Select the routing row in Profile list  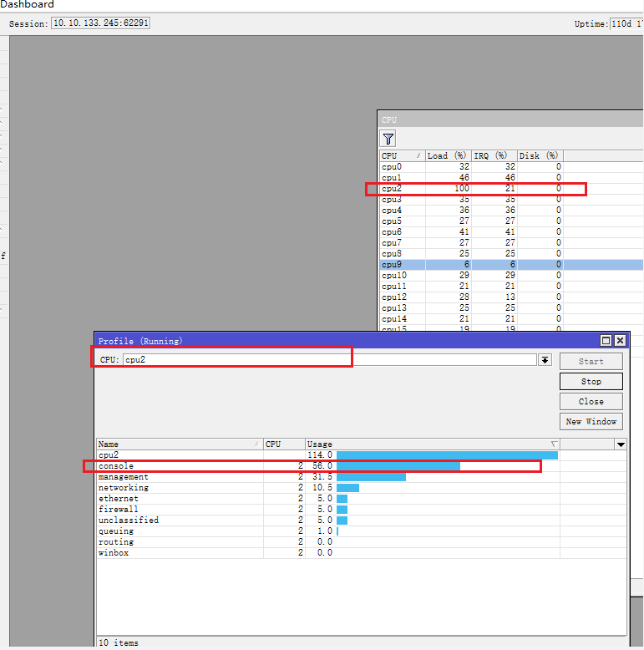point(362,541)
